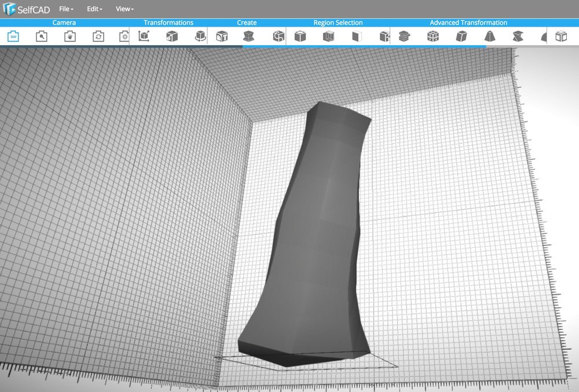Click the Camera section header
The height and width of the screenshot is (392, 579).
64,22
